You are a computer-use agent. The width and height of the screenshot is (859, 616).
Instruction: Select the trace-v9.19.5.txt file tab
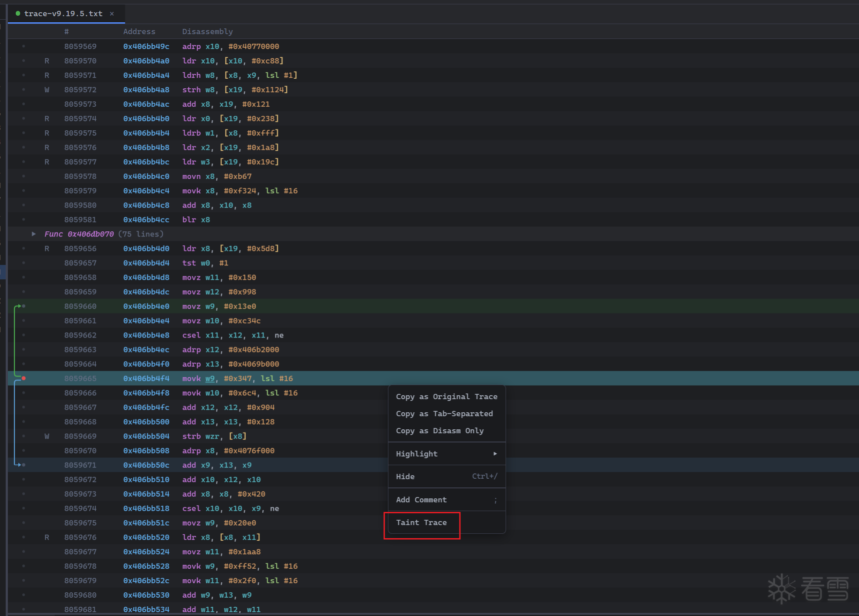[63, 14]
